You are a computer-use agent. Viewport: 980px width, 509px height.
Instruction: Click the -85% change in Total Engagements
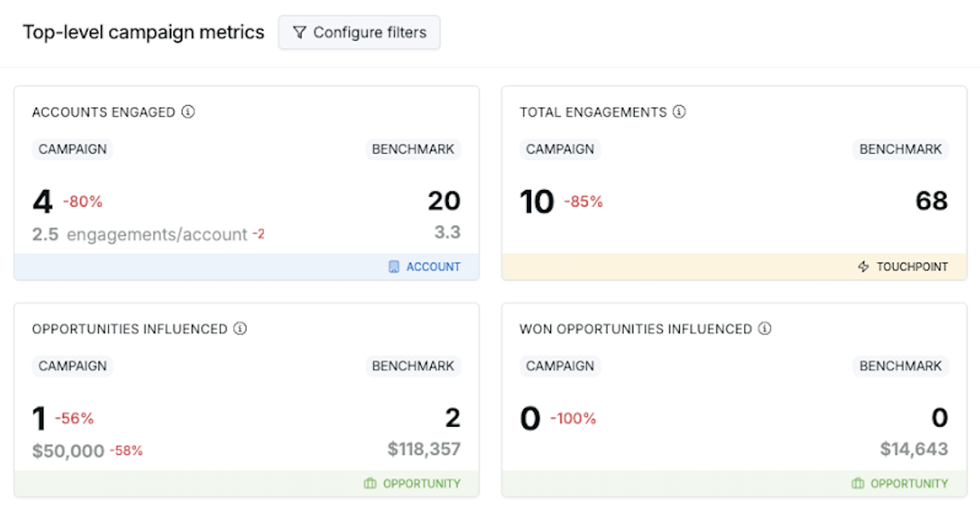click(583, 202)
